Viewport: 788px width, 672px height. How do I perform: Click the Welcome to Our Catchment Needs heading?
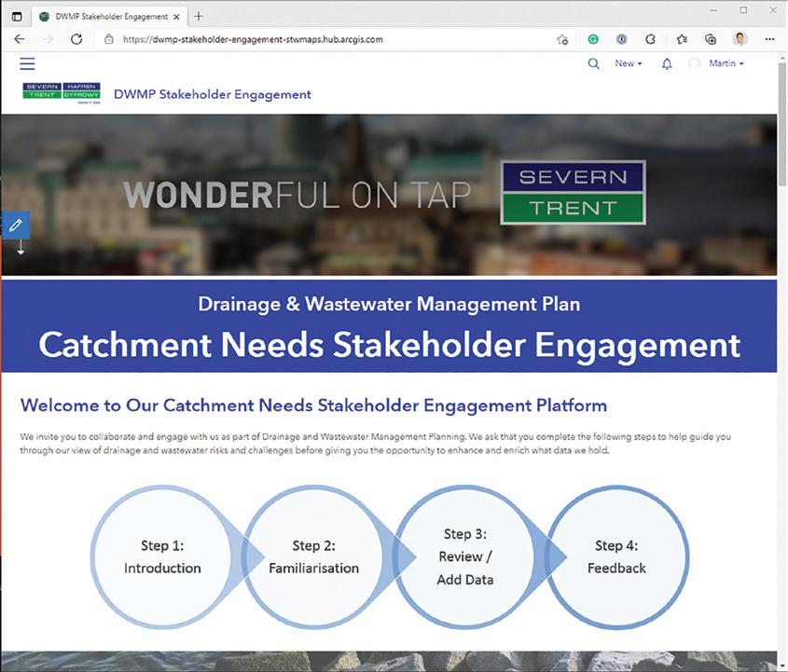pyautogui.click(x=313, y=405)
